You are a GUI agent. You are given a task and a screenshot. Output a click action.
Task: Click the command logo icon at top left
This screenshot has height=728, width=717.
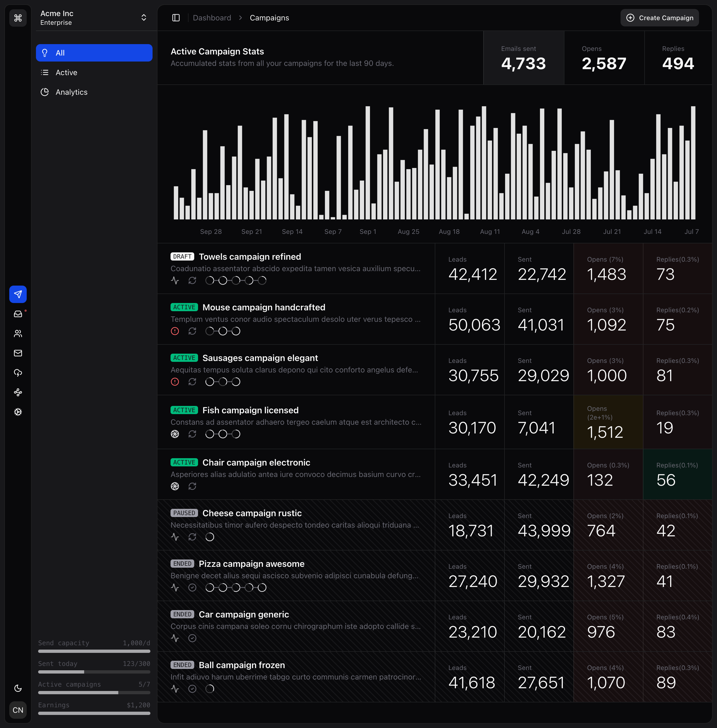pyautogui.click(x=18, y=18)
